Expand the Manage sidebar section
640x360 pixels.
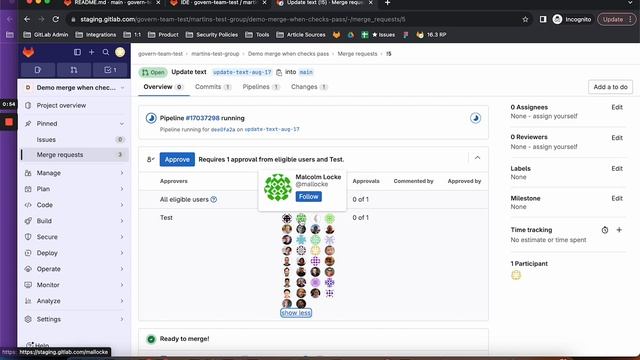[74, 173]
